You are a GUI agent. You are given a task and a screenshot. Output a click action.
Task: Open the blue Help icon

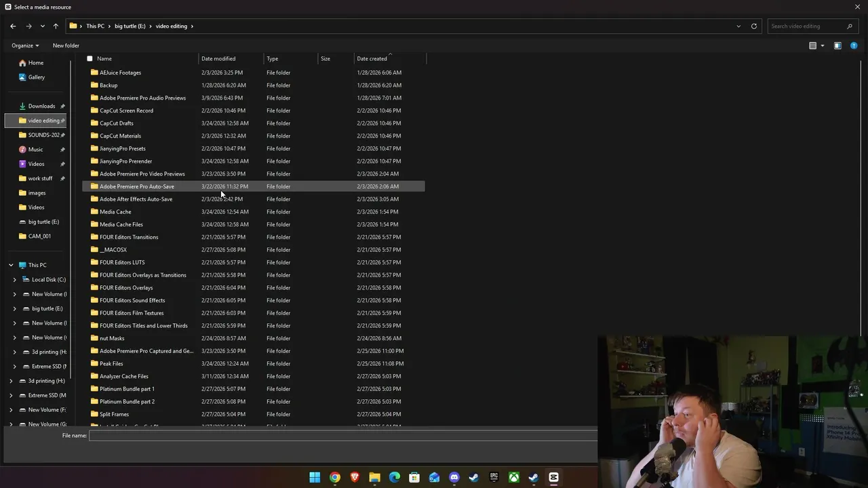pos(854,45)
